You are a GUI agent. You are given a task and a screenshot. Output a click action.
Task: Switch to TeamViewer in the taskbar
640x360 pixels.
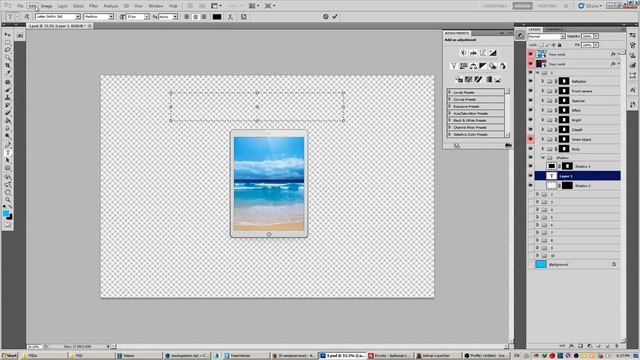(x=245, y=356)
